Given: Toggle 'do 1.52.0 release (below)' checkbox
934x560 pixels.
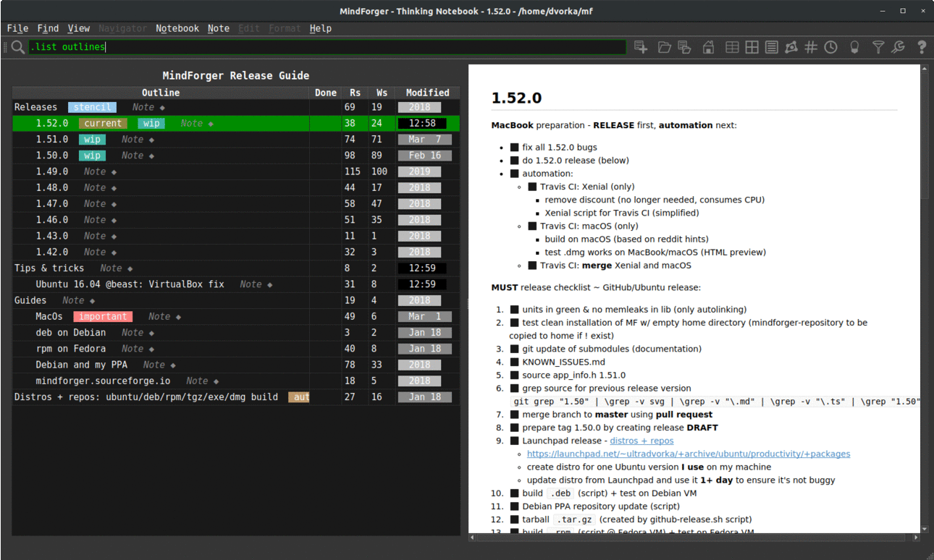Looking at the screenshot, I should 515,161.
